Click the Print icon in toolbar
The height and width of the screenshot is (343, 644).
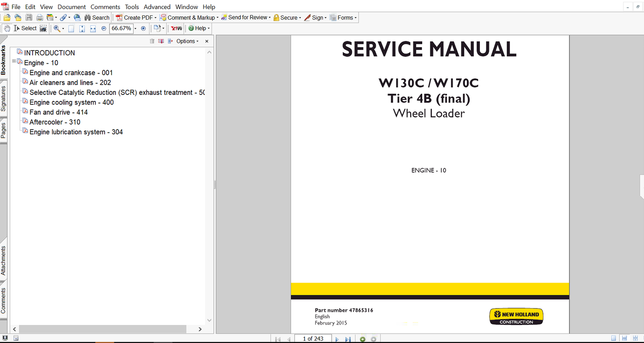pos(39,18)
